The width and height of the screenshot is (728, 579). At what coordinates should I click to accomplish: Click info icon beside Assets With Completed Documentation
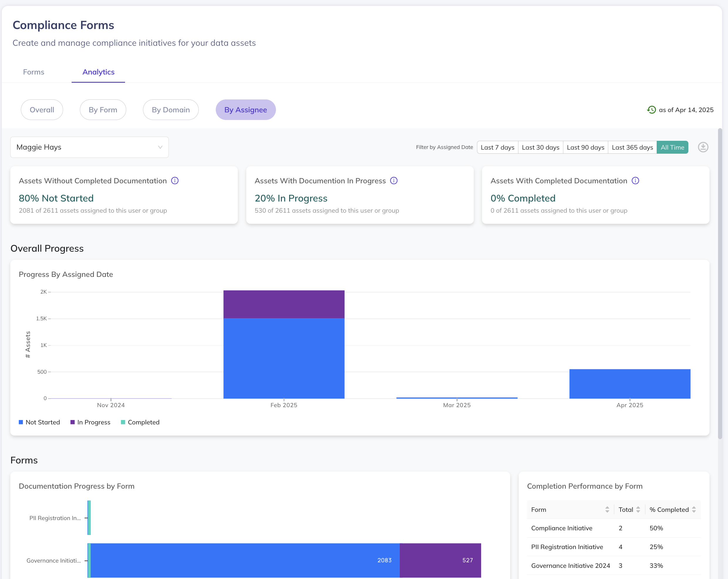(635, 180)
